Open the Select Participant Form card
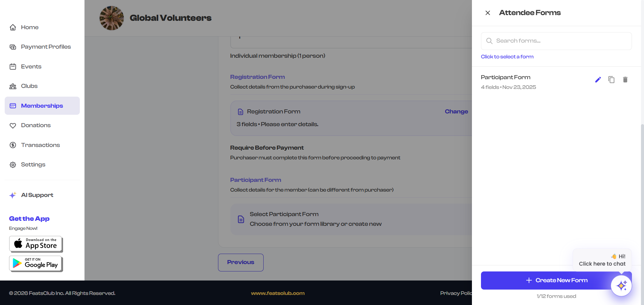 [x=351, y=219]
